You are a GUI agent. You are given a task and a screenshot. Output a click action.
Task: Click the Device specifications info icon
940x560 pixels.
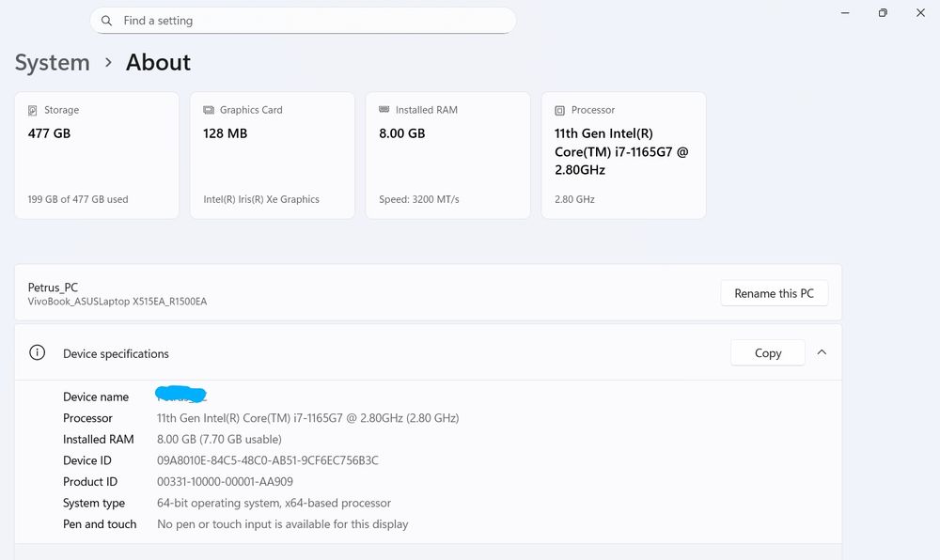38,352
